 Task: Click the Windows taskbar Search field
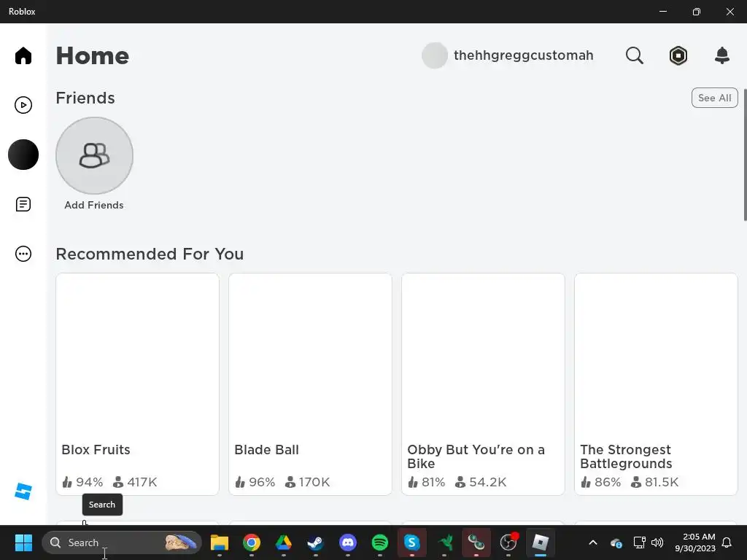pos(122,542)
